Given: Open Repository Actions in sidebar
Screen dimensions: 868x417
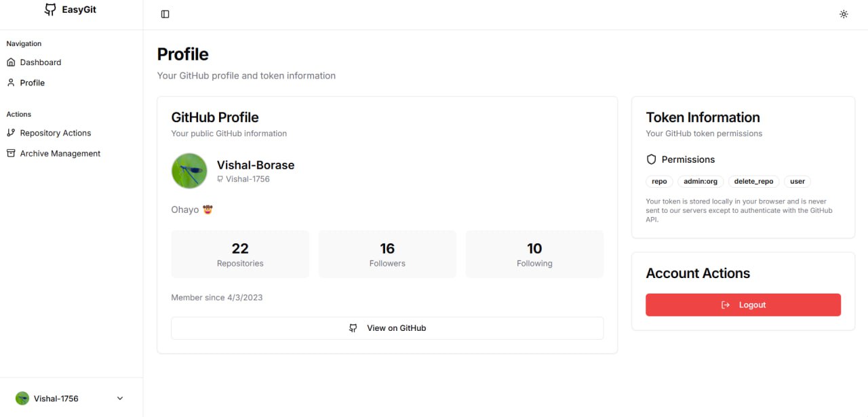Looking at the screenshot, I should (71, 133).
